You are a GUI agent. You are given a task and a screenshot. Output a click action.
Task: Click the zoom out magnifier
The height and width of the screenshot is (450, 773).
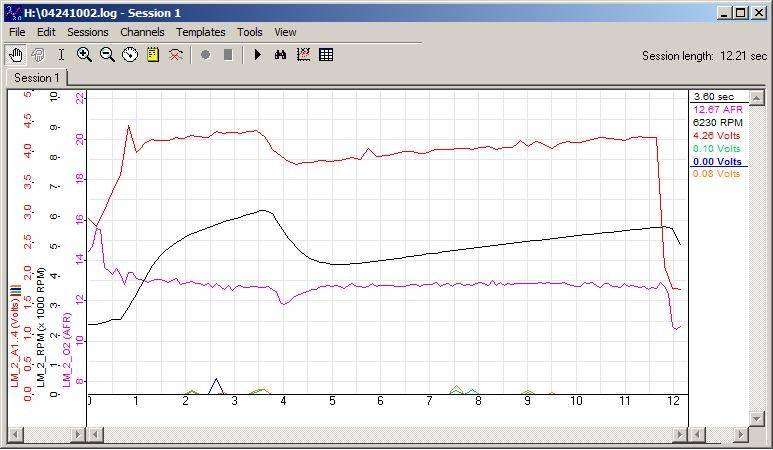(x=107, y=55)
